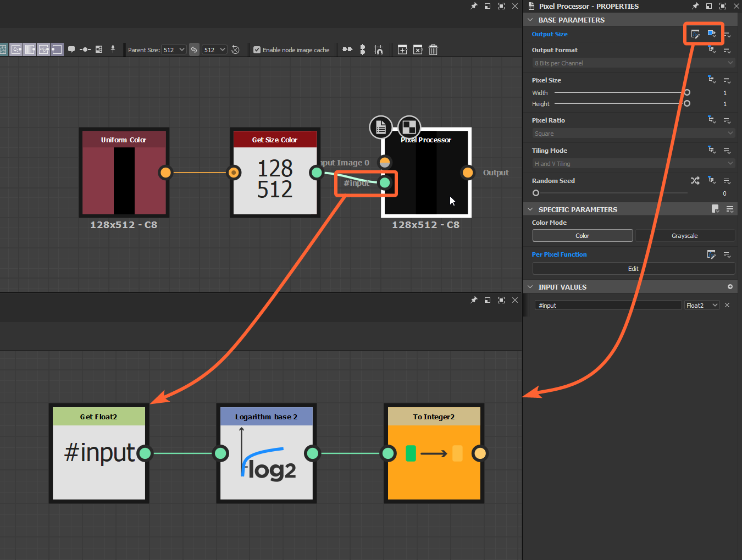Open Pixel Size options menu icon

727,80
